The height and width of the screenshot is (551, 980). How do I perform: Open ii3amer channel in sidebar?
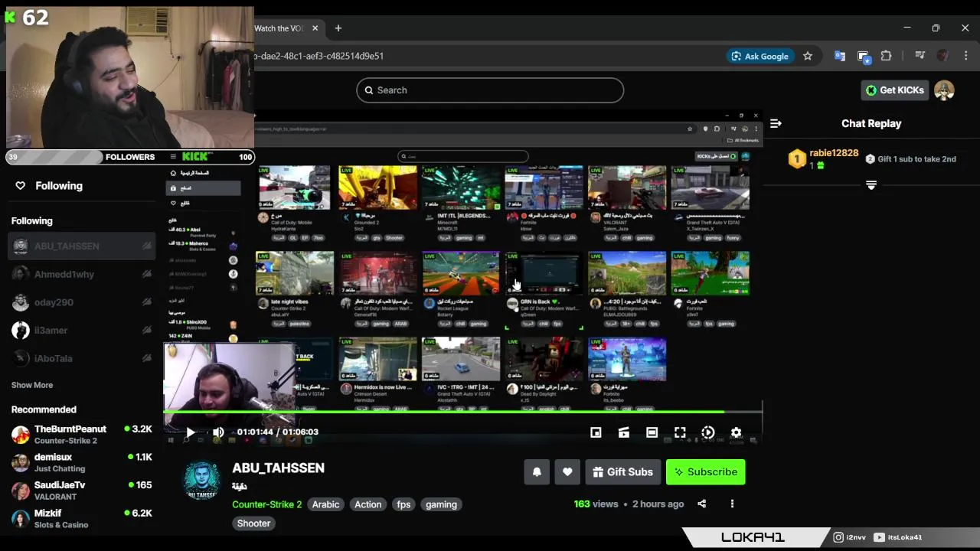(x=82, y=331)
